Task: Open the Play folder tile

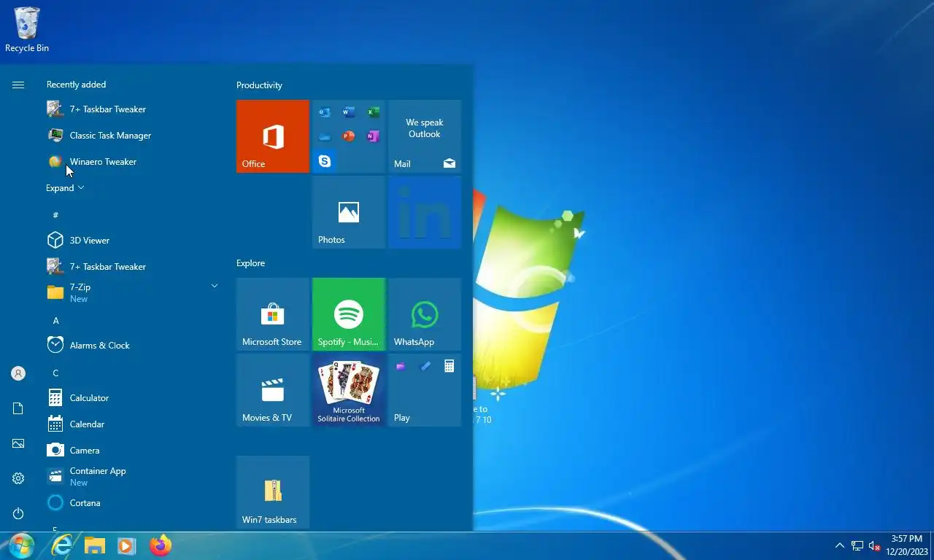Action: point(425,390)
